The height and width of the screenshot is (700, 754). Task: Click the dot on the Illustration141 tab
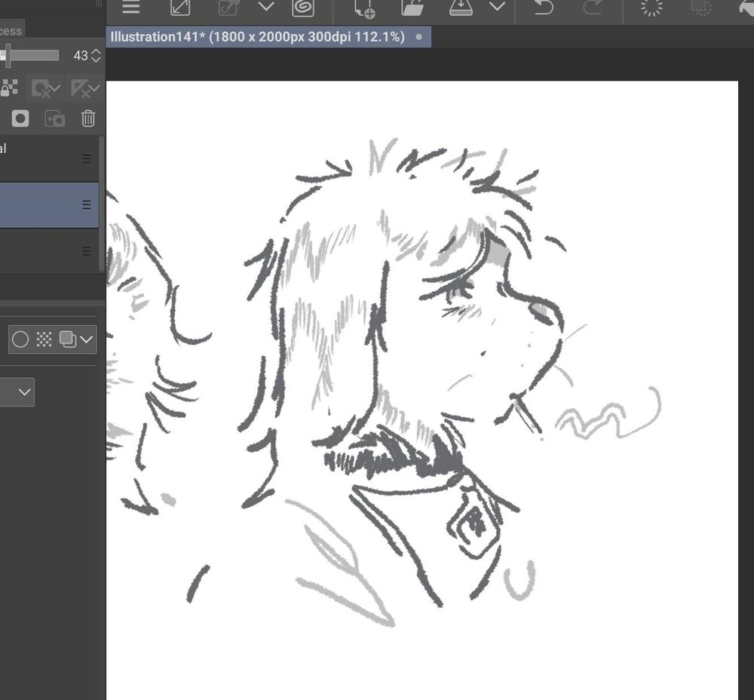[x=418, y=37]
